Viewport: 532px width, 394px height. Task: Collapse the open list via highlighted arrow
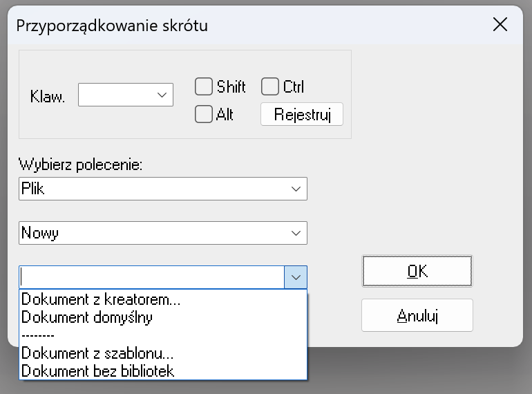[x=296, y=277]
